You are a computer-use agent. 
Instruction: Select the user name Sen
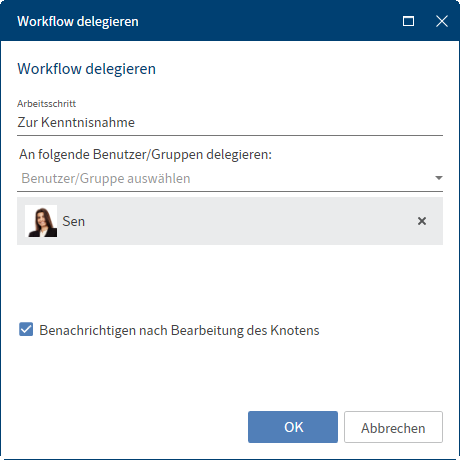pos(74,221)
